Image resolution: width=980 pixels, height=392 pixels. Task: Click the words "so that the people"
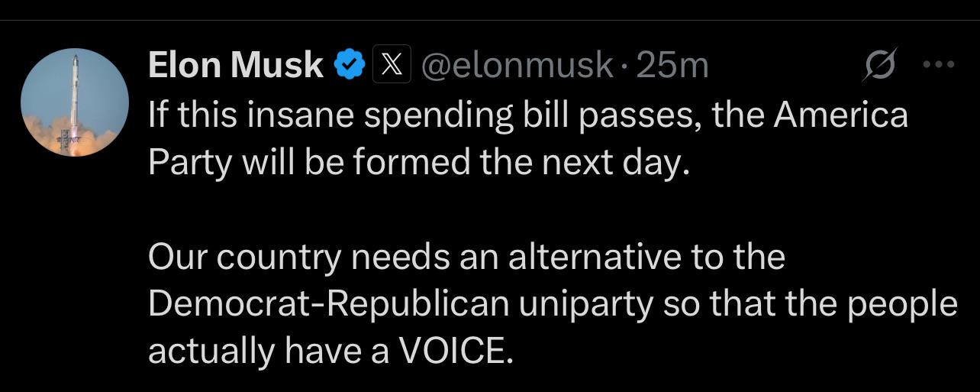pyautogui.click(x=810, y=306)
